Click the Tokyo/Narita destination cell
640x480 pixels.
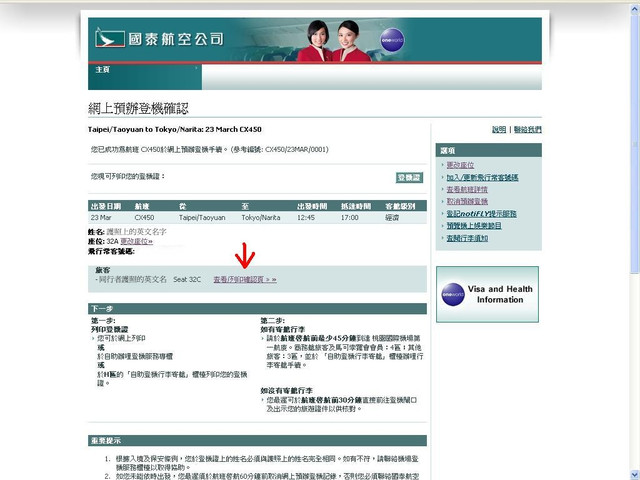click(x=261, y=218)
